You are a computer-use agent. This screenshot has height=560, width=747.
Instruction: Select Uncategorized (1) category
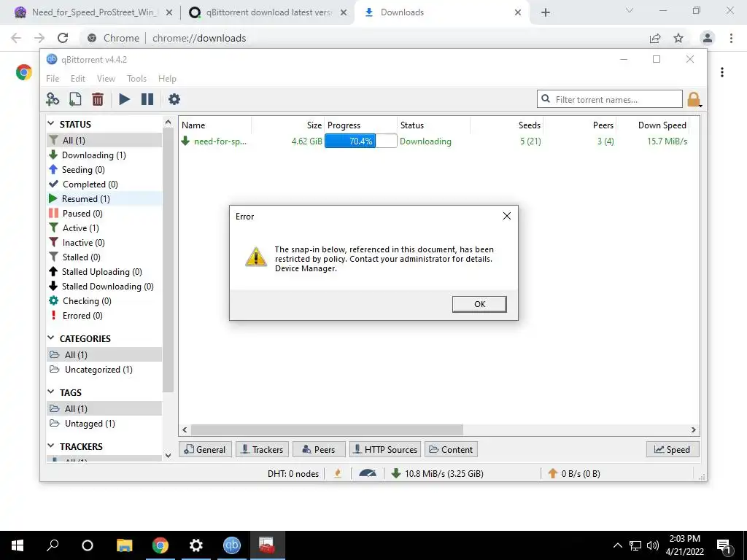point(104,370)
